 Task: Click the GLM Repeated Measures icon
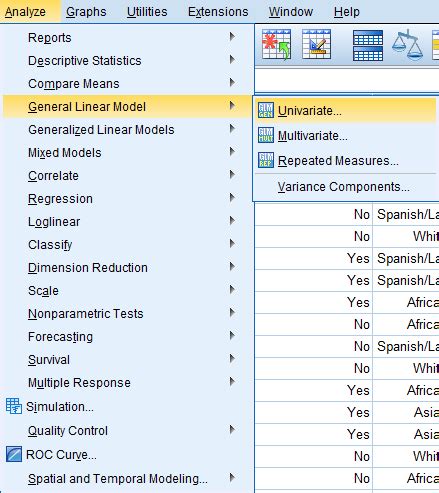[x=266, y=160]
